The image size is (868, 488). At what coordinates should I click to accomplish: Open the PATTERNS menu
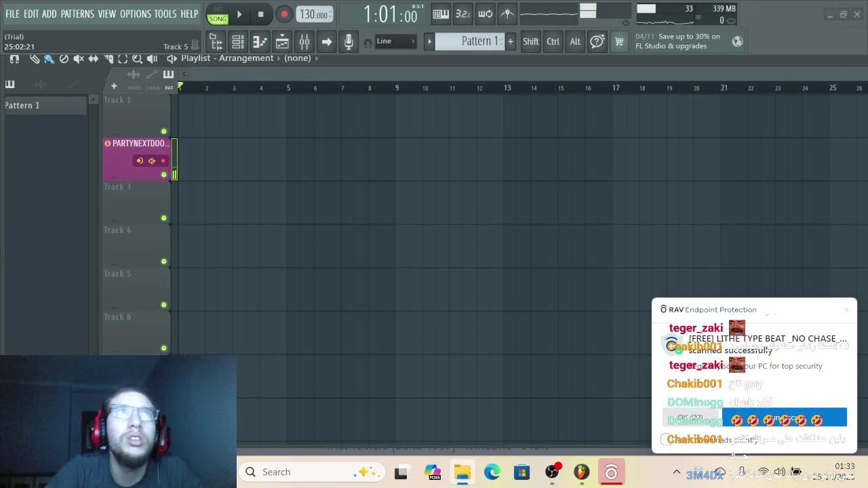[77, 14]
